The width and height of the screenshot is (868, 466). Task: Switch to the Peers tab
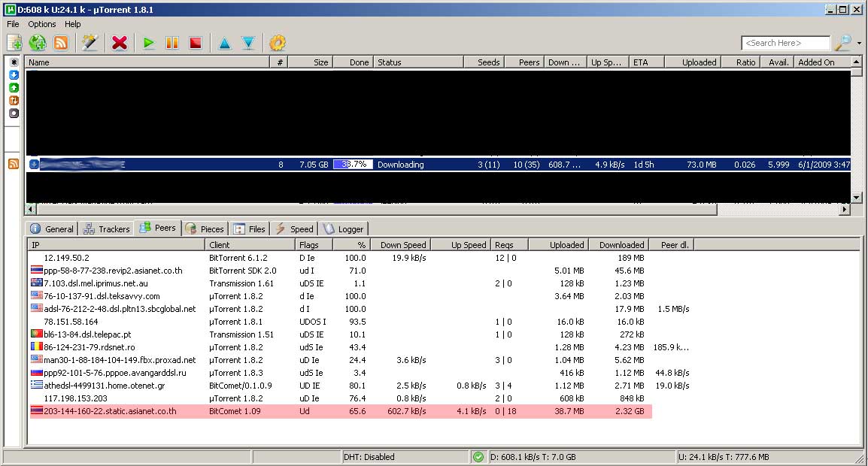pyautogui.click(x=158, y=228)
